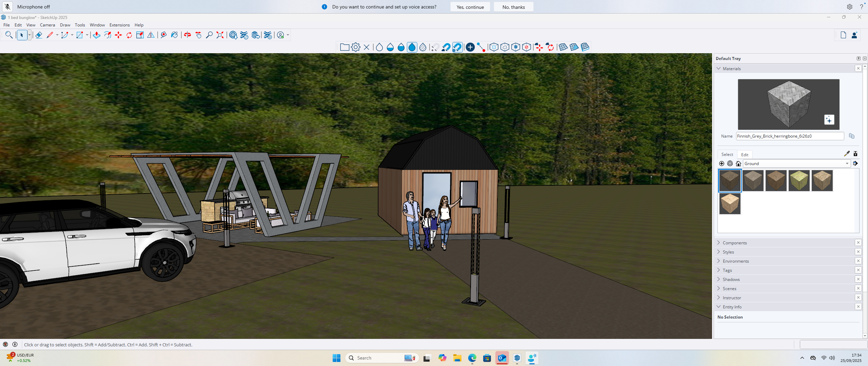Click the Yes, continue button

pos(470,7)
